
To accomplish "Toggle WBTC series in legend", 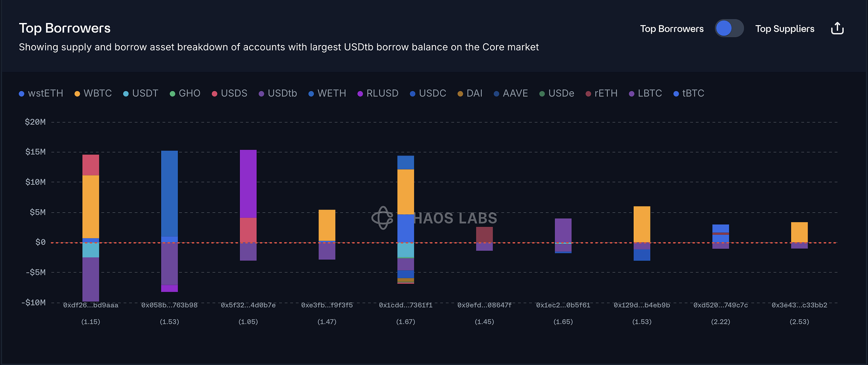I will pos(93,93).
